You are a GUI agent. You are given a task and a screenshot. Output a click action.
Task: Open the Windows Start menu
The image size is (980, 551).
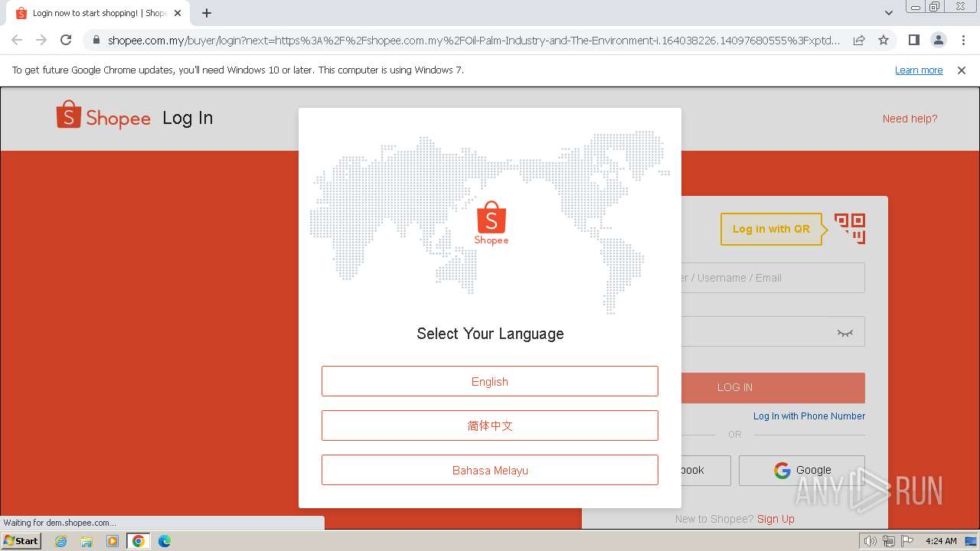pyautogui.click(x=21, y=540)
